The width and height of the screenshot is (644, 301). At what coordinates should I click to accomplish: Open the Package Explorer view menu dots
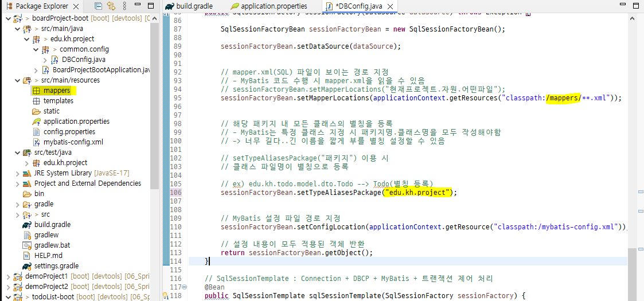[124, 6]
